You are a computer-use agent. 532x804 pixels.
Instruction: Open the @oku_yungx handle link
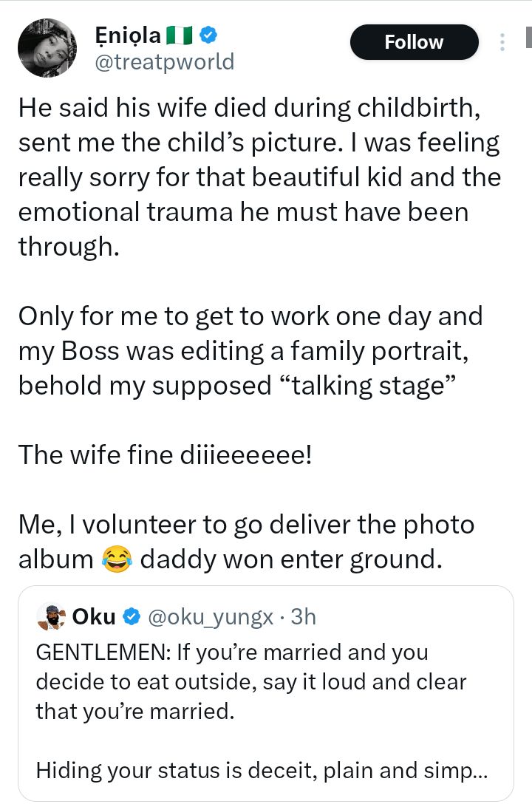point(208,616)
